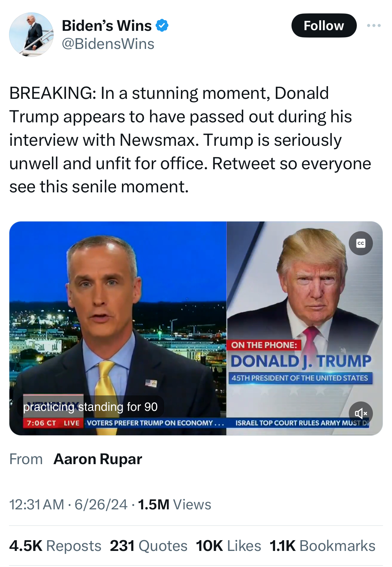
Task: Open the three-dot more options menu
Action: click(374, 25)
